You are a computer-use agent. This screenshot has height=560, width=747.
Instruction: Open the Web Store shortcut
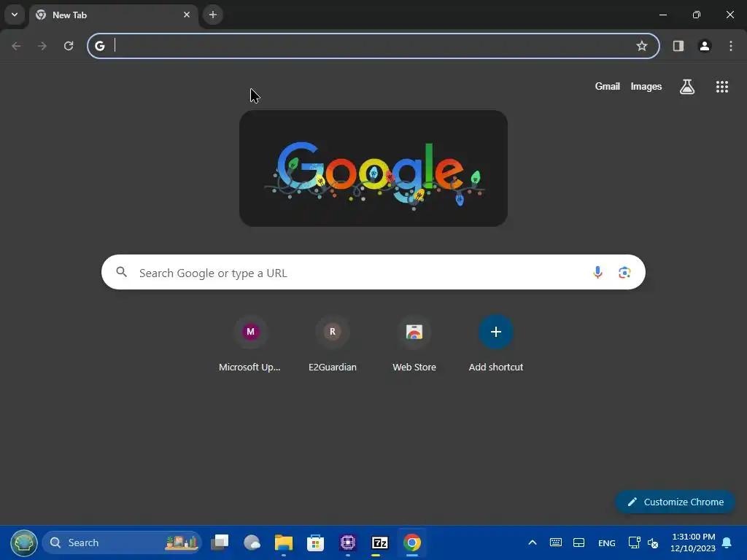(x=414, y=345)
